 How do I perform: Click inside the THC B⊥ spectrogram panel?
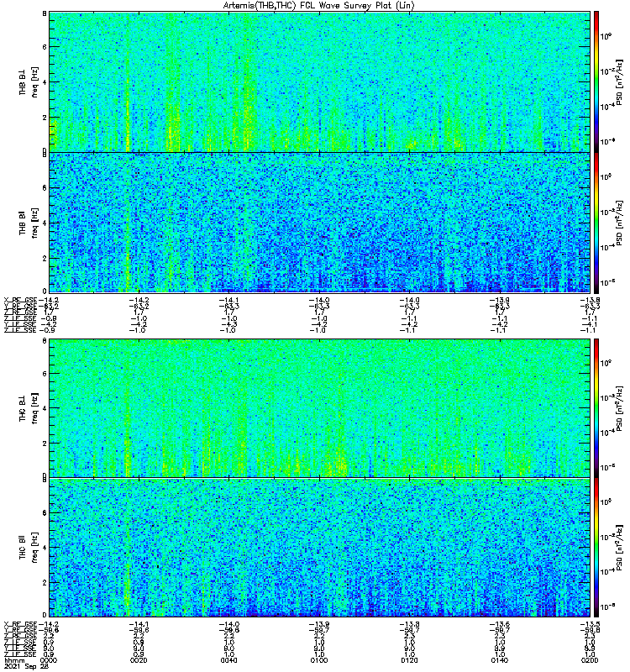tap(319, 408)
